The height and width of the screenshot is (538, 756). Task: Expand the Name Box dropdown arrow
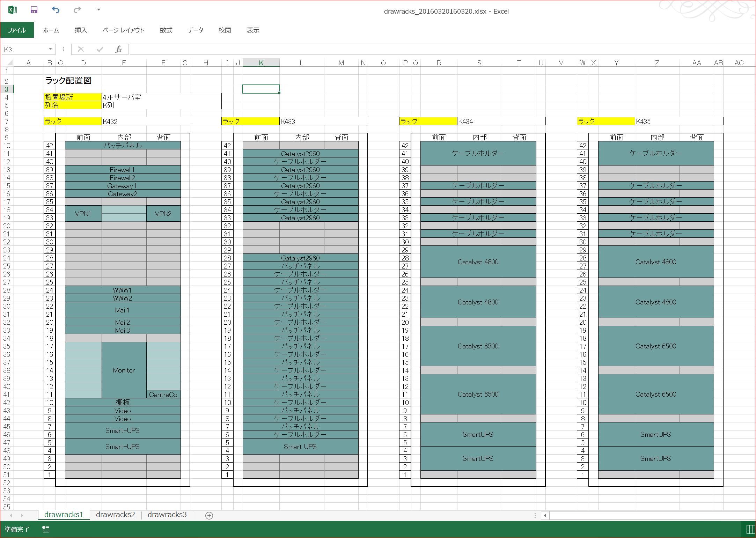pyautogui.click(x=50, y=49)
